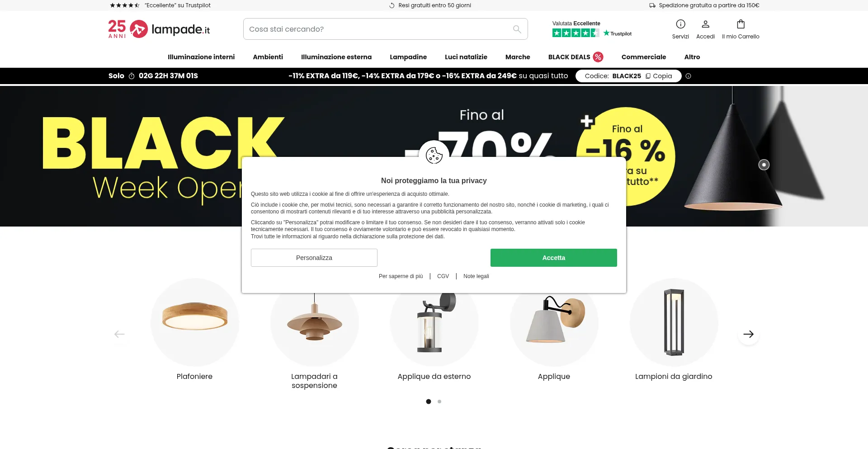Viewport: 868px width, 449px height.
Task: Click the lampade.it logo
Action: coord(159,29)
